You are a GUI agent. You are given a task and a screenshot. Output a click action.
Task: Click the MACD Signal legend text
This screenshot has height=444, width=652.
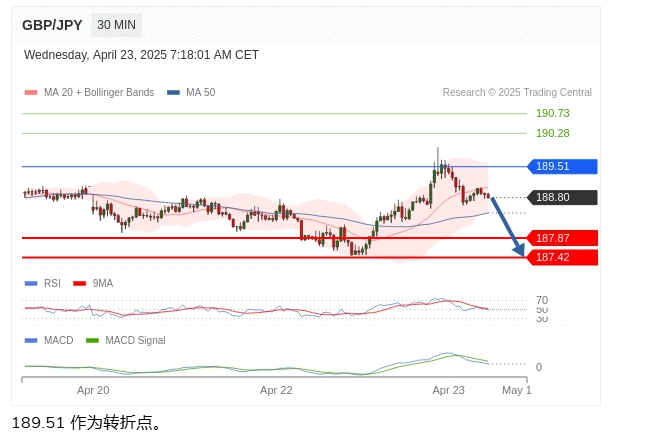[135, 340]
